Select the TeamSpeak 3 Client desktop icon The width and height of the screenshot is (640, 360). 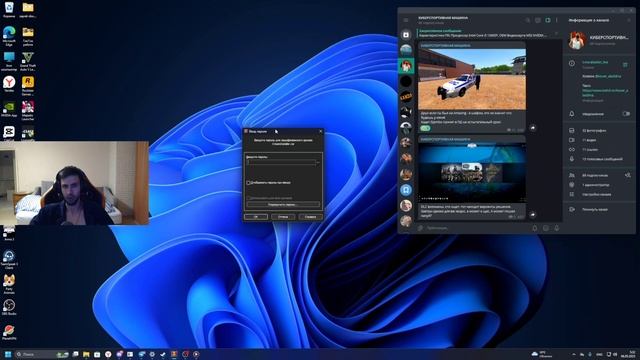9,260
